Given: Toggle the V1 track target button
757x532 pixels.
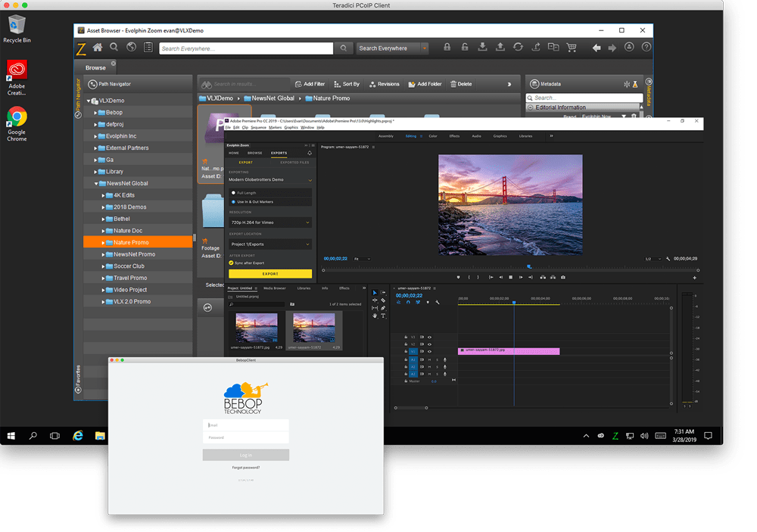Looking at the screenshot, I should (x=413, y=351).
